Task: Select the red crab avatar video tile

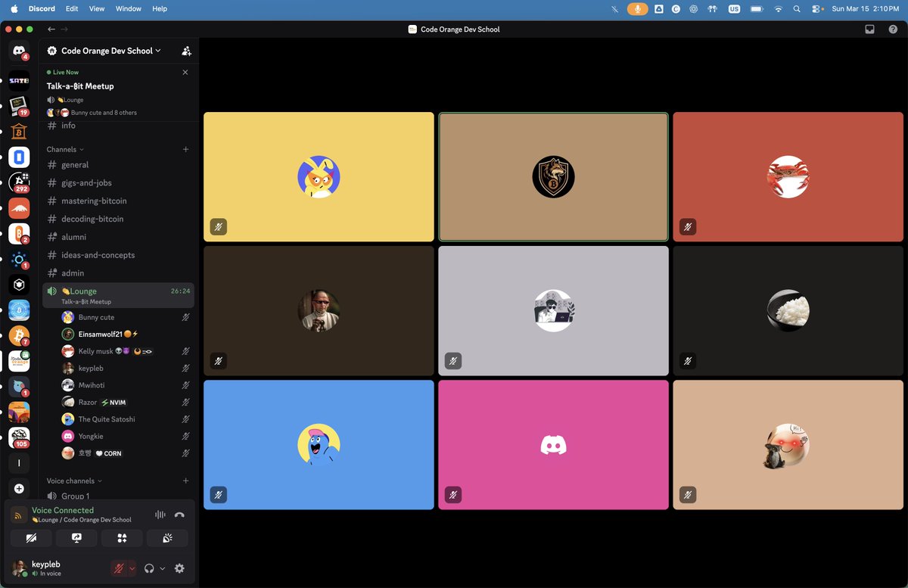Action: pos(788,177)
